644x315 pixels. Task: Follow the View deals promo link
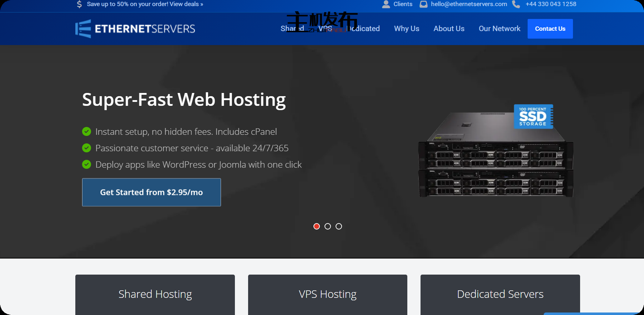point(186,4)
